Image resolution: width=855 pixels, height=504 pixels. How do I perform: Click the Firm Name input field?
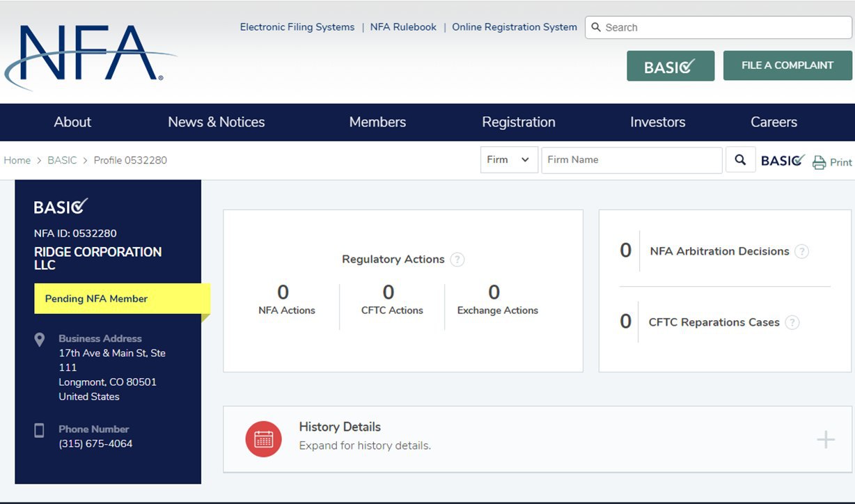coord(632,159)
